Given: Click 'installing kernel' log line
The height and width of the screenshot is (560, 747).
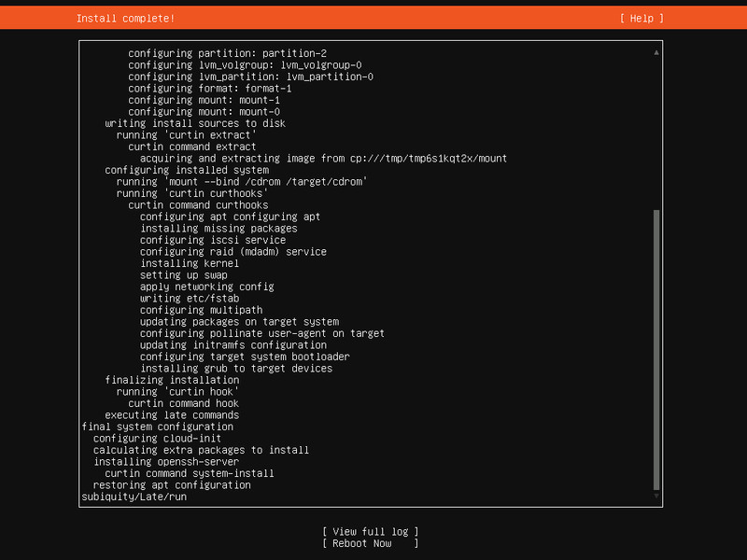Looking at the screenshot, I should pos(190,263).
